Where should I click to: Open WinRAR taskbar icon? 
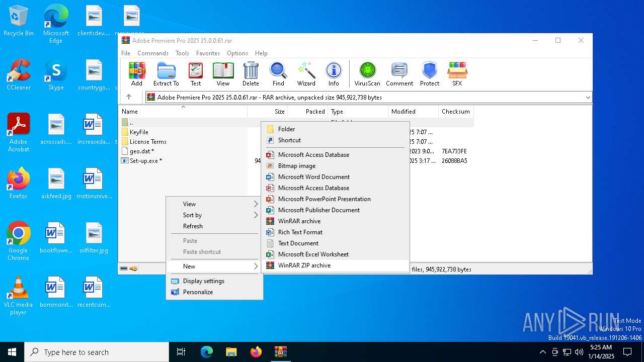280,352
